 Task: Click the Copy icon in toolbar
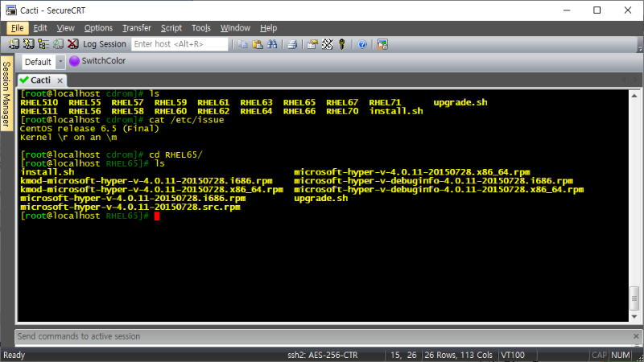[x=242, y=44]
